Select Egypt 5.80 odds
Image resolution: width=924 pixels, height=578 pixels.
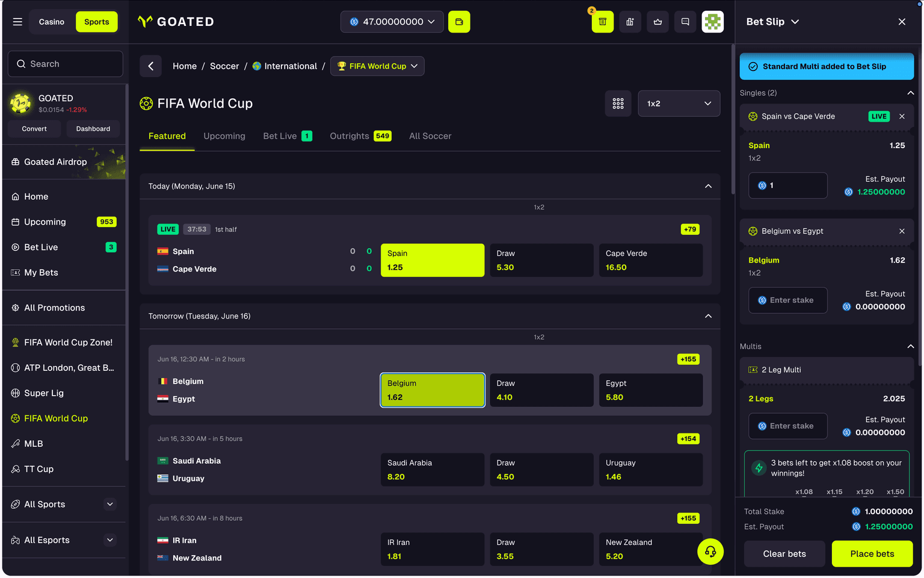point(651,390)
